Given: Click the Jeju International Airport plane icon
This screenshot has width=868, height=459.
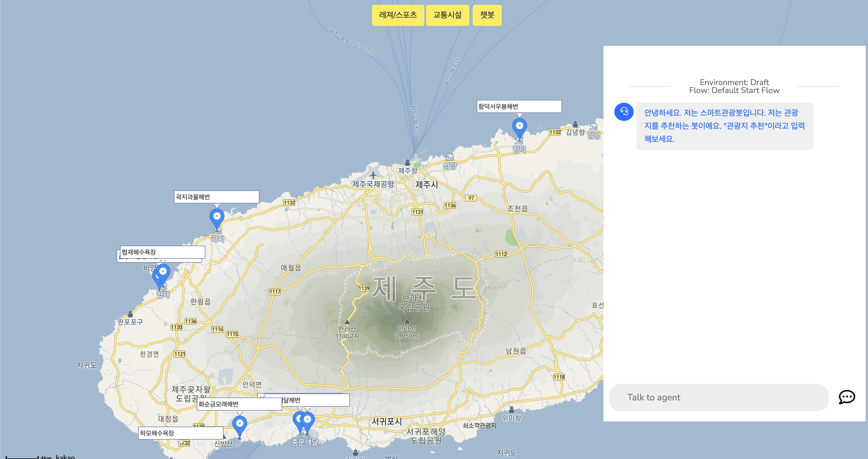Looking at the screenshot, I should coord(373,175).
